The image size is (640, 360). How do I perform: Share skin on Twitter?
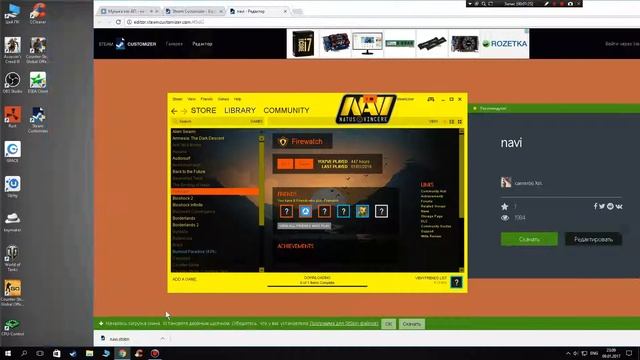(602, 206)
